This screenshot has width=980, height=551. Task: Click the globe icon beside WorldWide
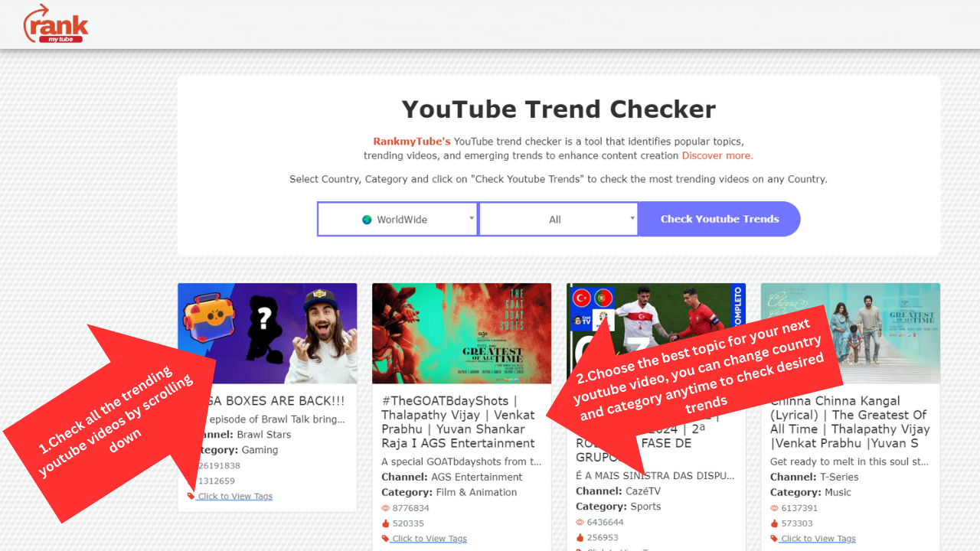coord(367,220)
